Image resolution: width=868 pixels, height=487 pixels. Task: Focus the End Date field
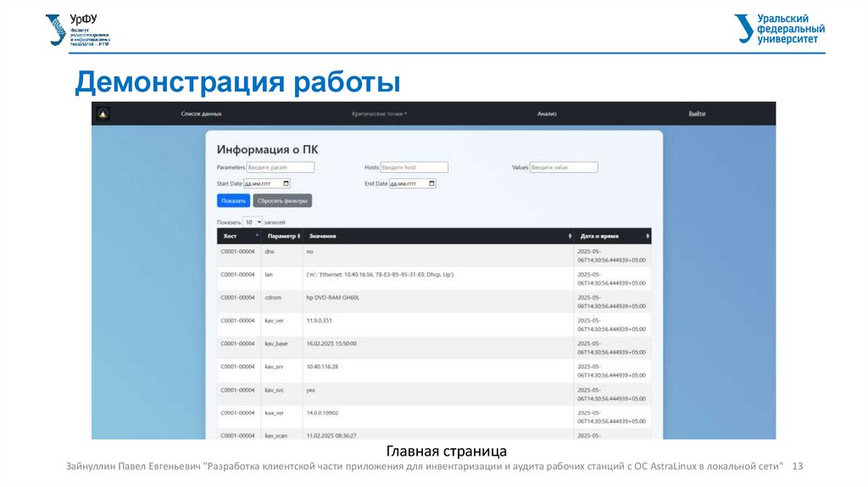[x=413, y=183]
